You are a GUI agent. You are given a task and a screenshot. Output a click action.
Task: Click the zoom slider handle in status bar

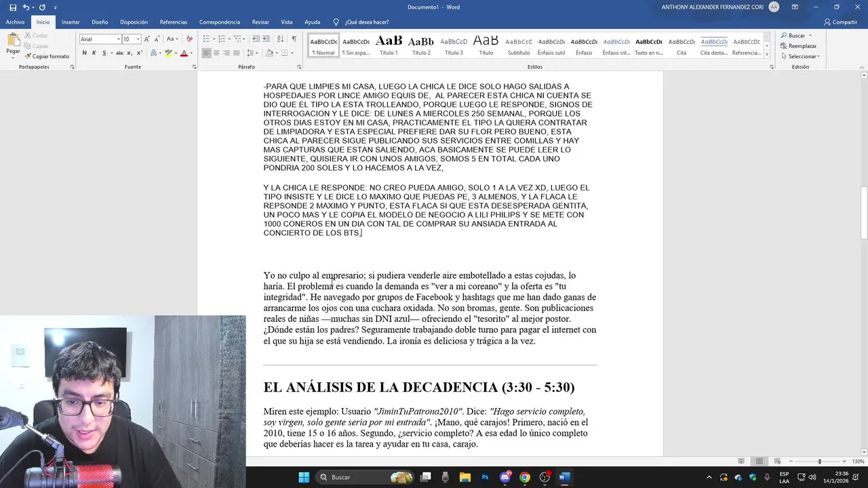[x=819, y=462]
